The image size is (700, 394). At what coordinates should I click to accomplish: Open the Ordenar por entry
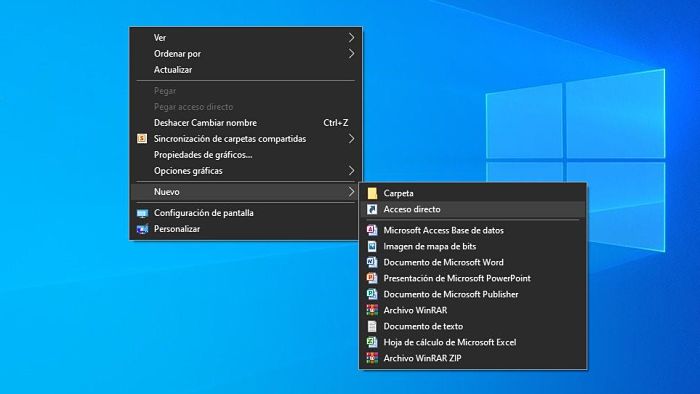coord(246,54)
